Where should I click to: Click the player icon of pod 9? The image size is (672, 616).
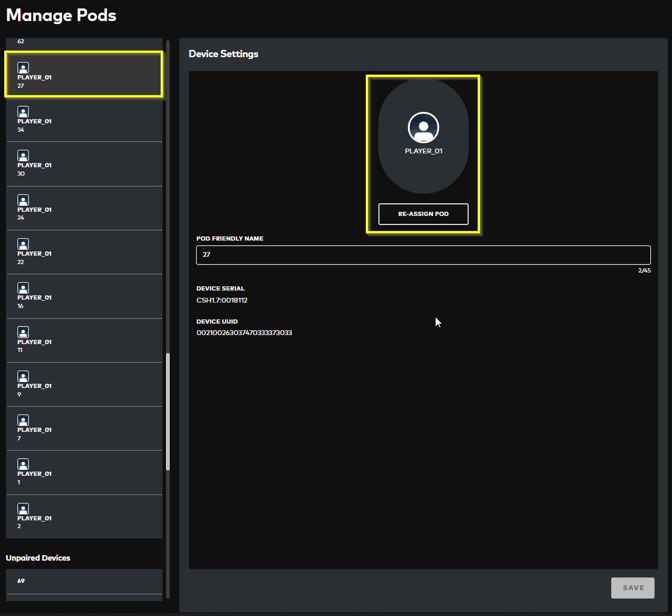[x=23, y=377]
